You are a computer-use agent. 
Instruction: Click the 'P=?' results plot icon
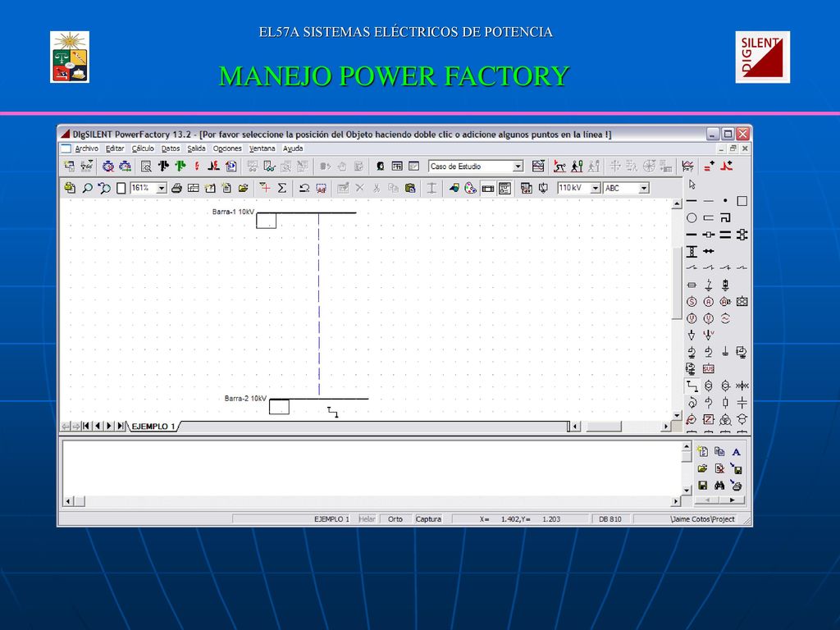pos(688,166)
